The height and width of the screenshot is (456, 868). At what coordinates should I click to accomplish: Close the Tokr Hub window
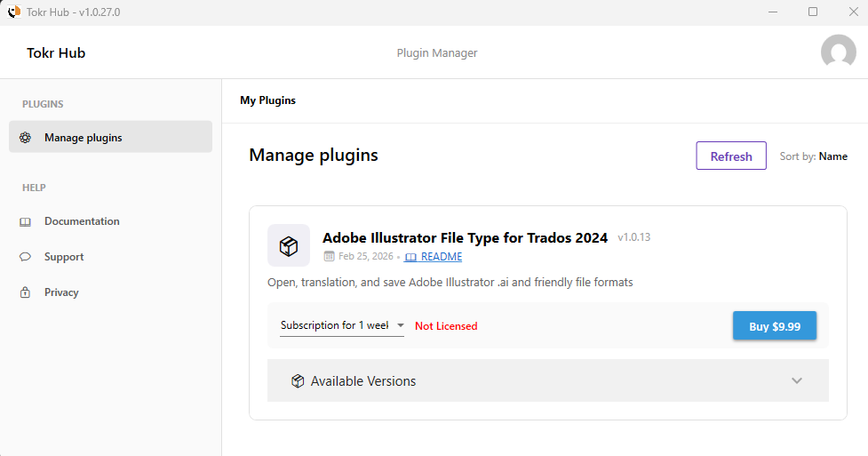[x=853, y=12]
